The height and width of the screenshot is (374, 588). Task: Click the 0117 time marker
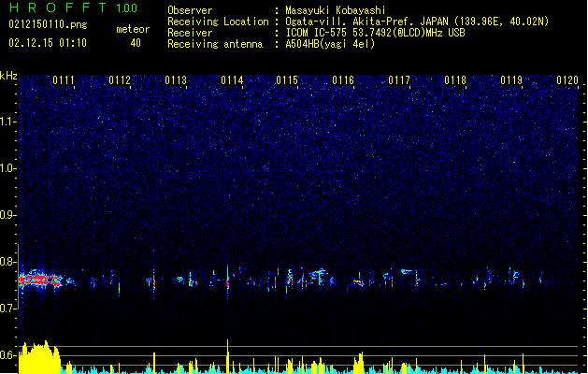(399, 80)
